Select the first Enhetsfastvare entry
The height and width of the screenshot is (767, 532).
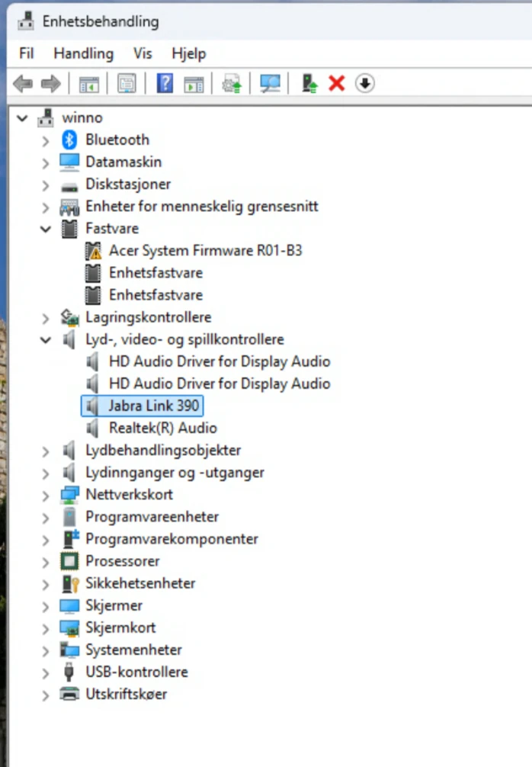coord(155,273)
